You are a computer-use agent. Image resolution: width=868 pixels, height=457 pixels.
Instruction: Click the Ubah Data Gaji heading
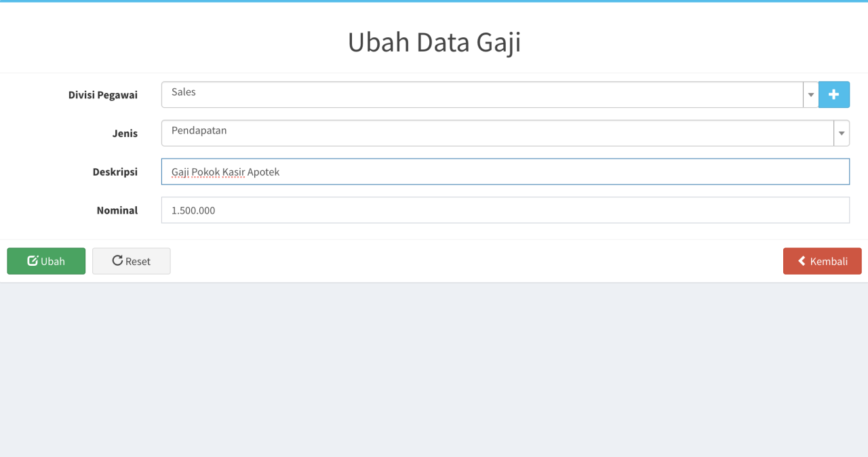tap(434, 43)
